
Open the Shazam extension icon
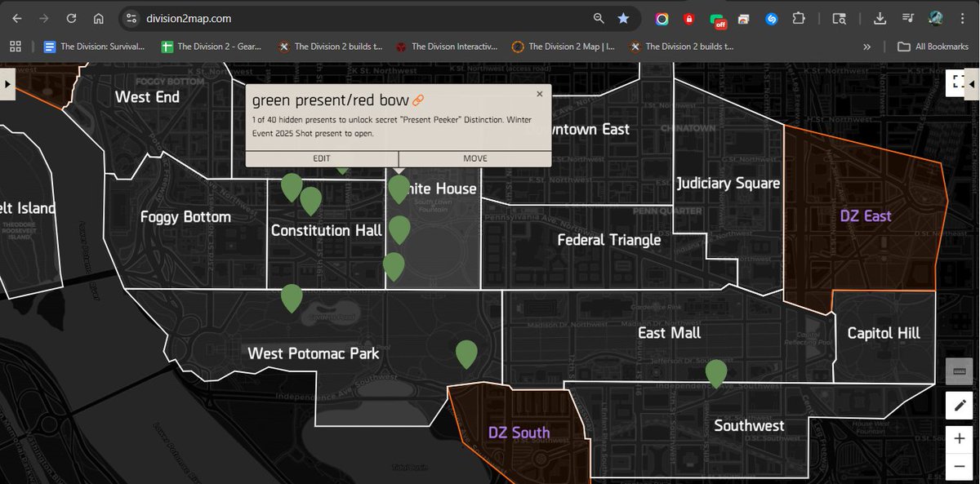coord(771,18)
